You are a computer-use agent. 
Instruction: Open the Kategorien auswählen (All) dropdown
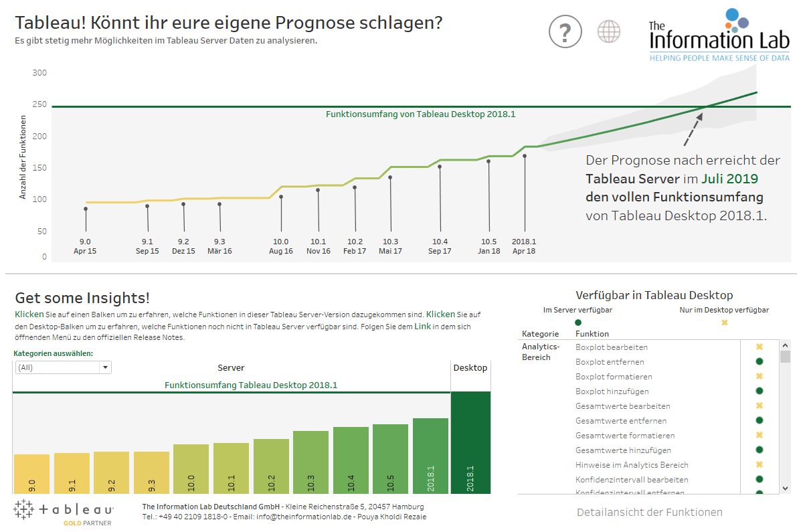(63, 367)
